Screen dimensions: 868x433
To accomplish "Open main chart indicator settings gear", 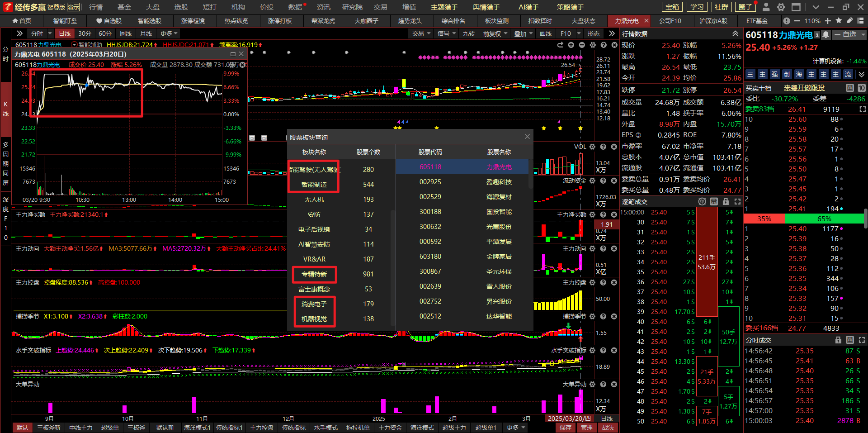I will pyautogui.click(x=593, y=45).
